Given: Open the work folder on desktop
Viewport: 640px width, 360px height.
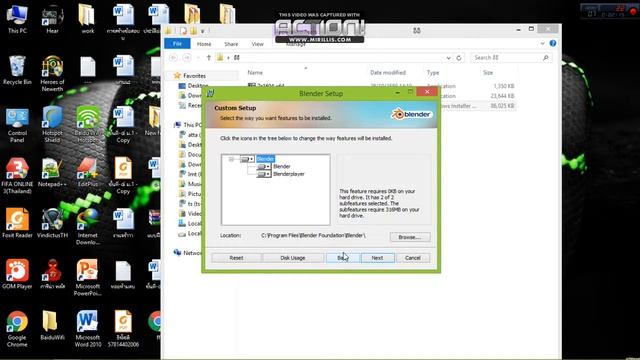Looking at the screenshot, I should [x=87, y=19].
